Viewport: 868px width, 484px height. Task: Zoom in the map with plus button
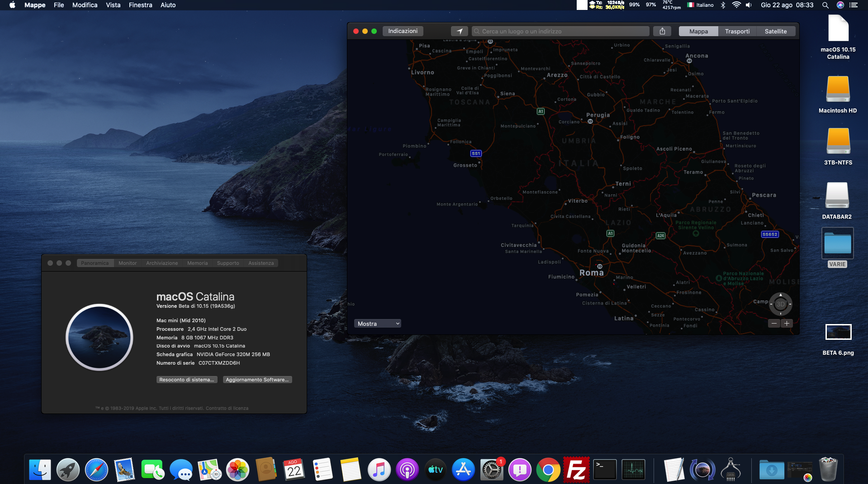click(787, 323)
